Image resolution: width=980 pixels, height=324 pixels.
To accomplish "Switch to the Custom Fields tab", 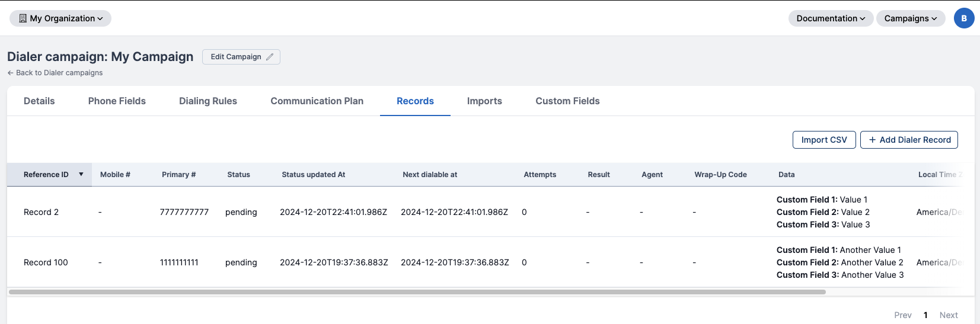I will point(567,101).
